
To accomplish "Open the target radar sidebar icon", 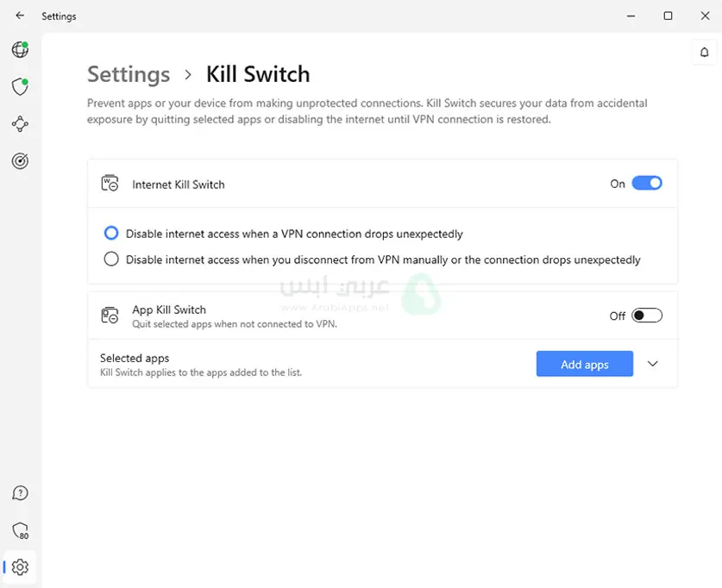I will pos(20,161).
